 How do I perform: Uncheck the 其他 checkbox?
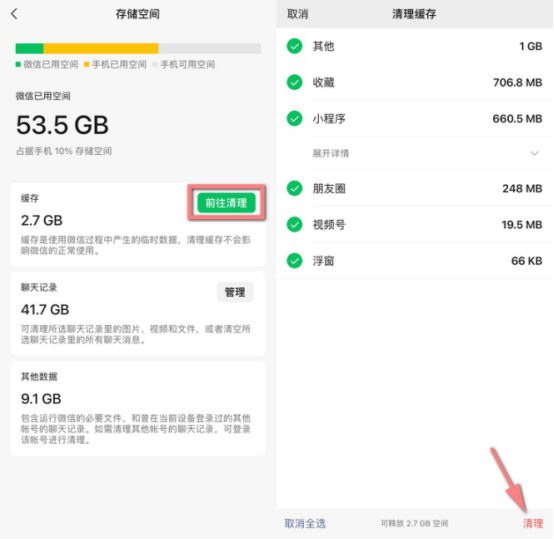[294, 46]
